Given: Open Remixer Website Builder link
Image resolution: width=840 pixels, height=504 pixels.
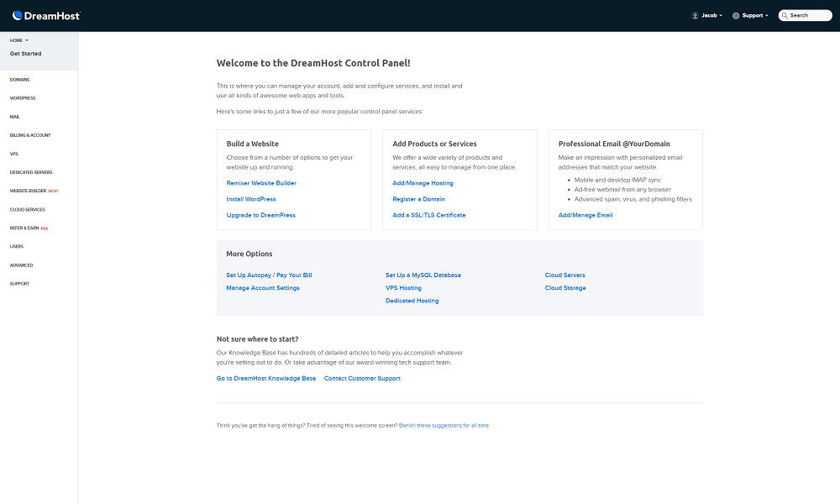Looking at the screenshot, I should coord(261,183).
